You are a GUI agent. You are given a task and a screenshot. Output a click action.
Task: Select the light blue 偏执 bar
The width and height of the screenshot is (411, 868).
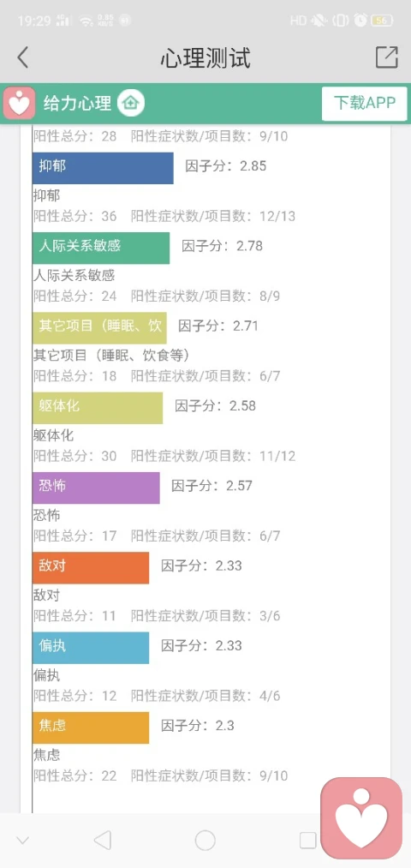91,648
